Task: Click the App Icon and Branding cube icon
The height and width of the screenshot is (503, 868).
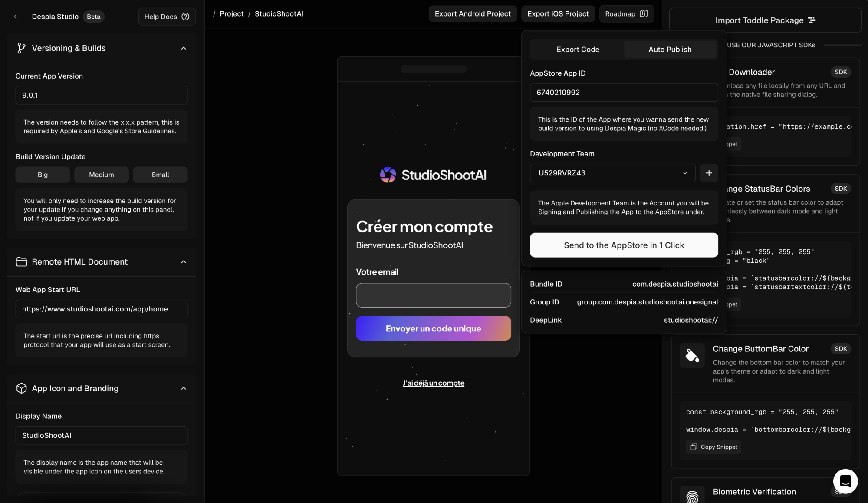Action: point(21,388)
